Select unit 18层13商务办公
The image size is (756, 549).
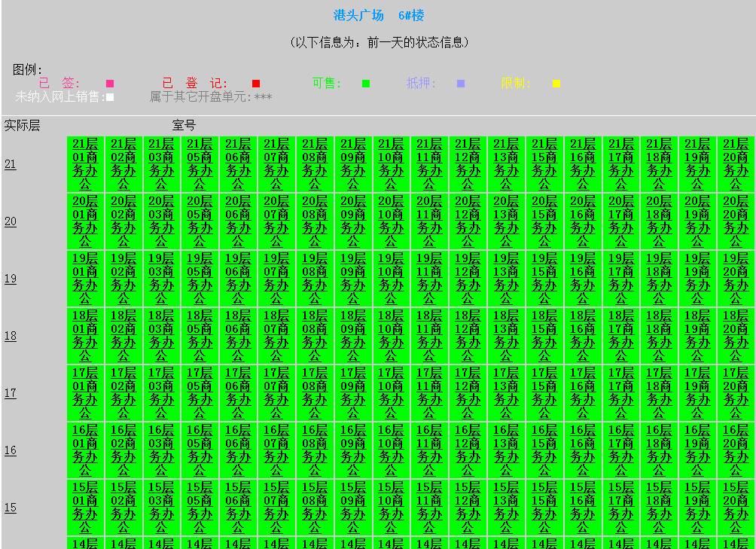point(507,336)
